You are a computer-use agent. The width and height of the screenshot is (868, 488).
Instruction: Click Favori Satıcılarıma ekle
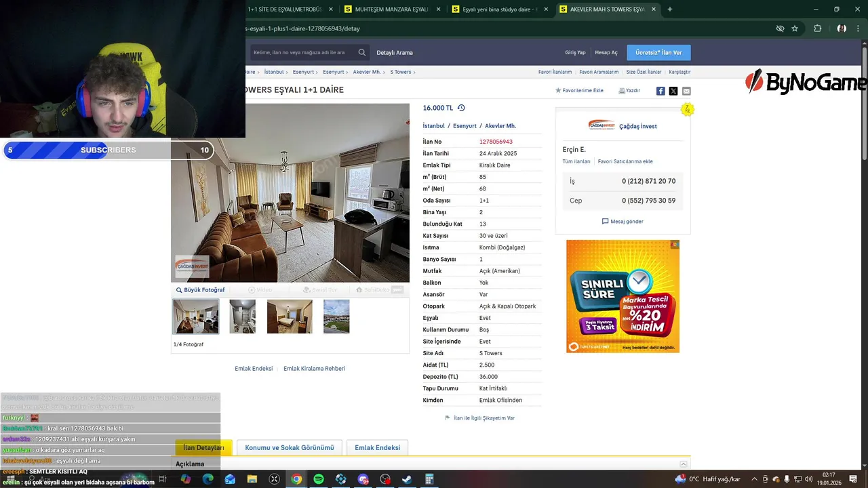click(625, 161)
